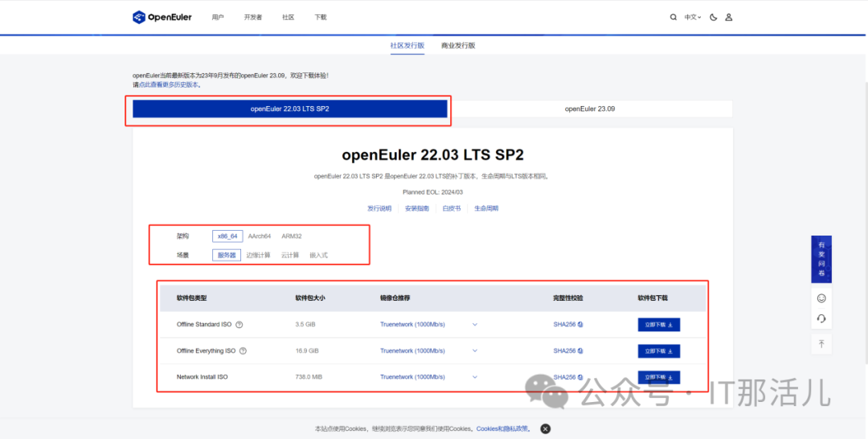Click back-to-top arrow icon
The width and height of the screenshot is (868, 439).
(821, 343)
